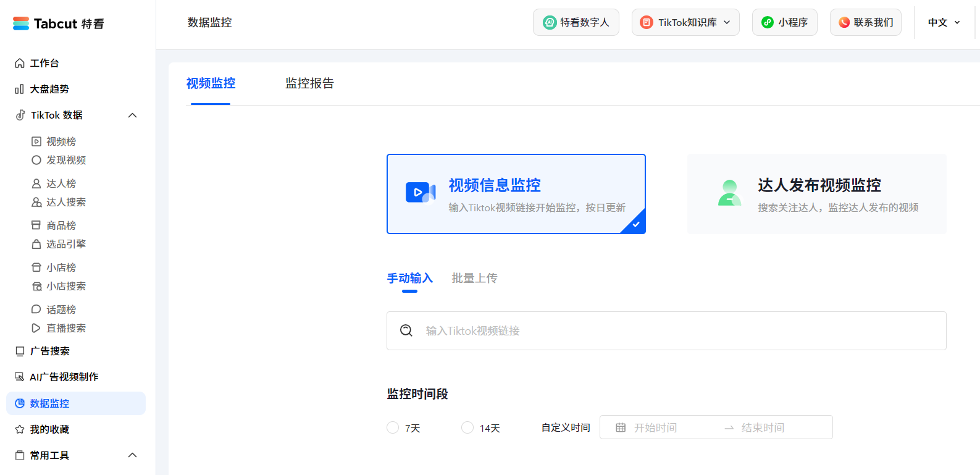Click the pie chart icon beside 数据监控
The height and width of the screenshot is (475, 980).
coord(20,403)
